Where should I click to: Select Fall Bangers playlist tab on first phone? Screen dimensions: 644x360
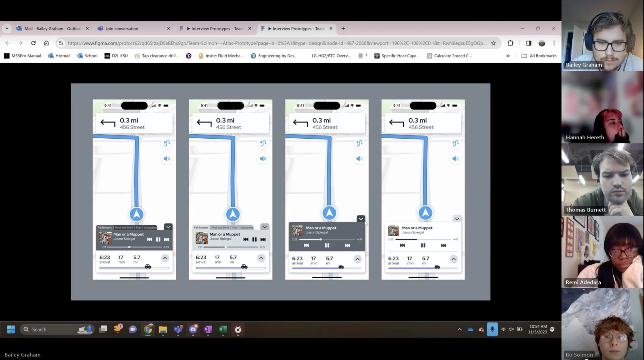(105, 228)
